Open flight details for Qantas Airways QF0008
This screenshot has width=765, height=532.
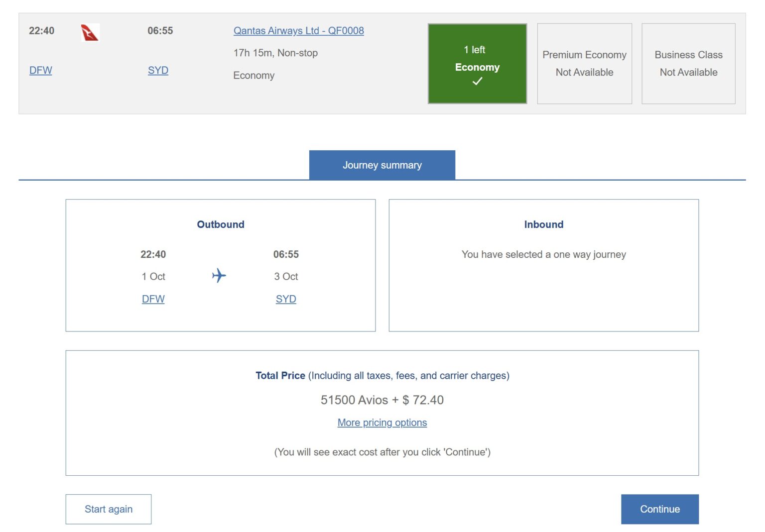299,30
